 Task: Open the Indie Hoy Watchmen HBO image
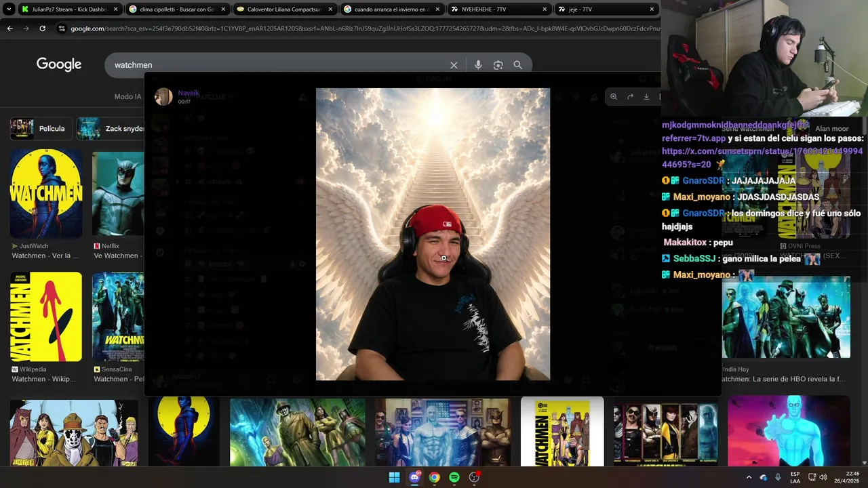[x=786, y=317]
